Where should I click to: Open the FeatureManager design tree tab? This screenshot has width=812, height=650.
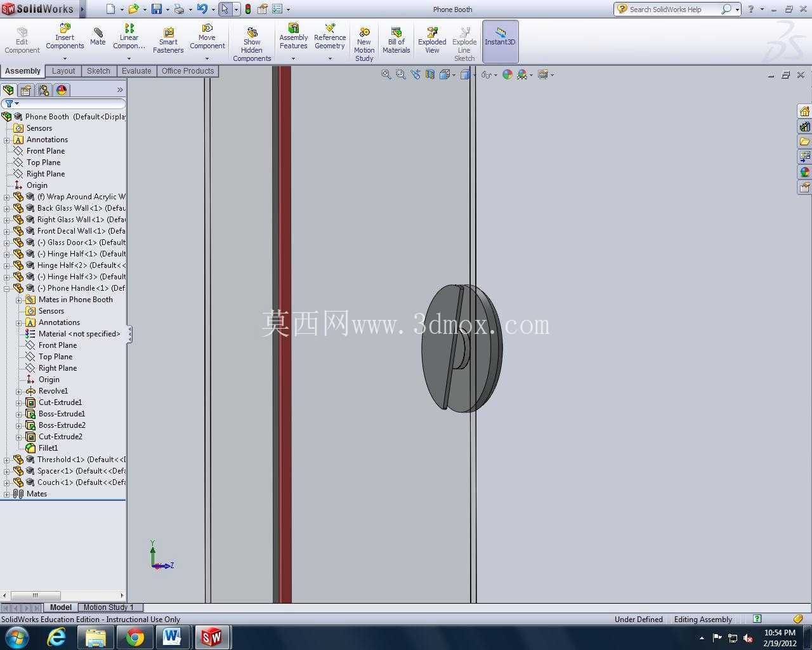coord(9,90)
